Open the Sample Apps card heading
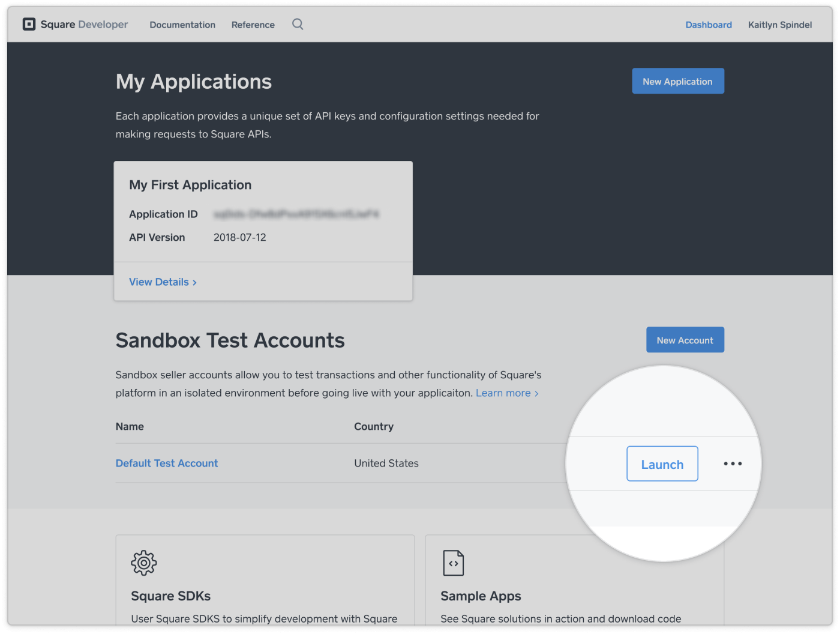 481,596
